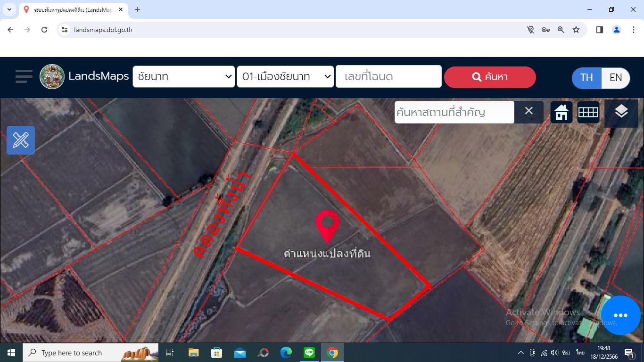Clear the place search with X
Image resolution: width=644 pixels, height=362 pixels.
528,111
